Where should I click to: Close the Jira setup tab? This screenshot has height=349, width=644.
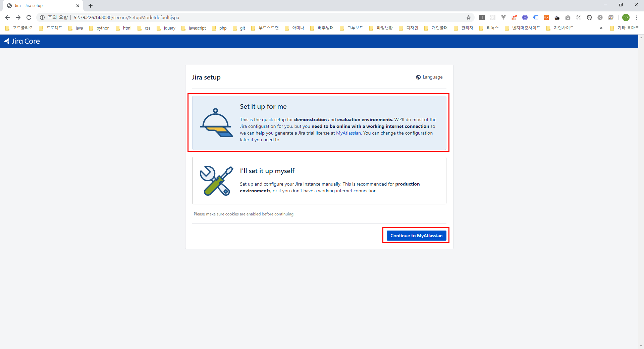pyautogui.click(x=78, y=6)
